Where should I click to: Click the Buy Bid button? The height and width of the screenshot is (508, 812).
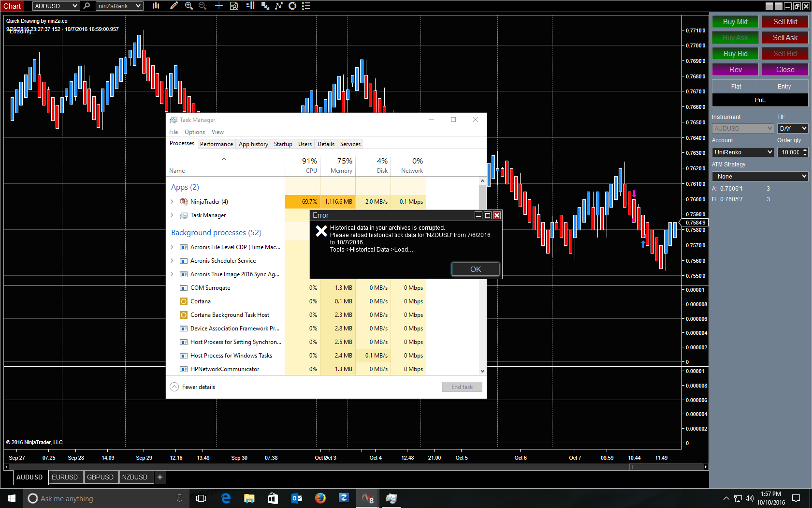pos(735,54)
